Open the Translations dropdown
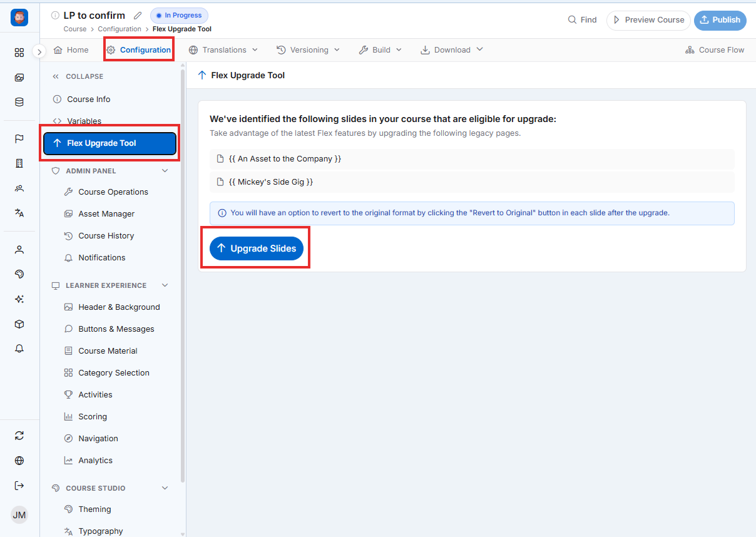 (223, 50)
